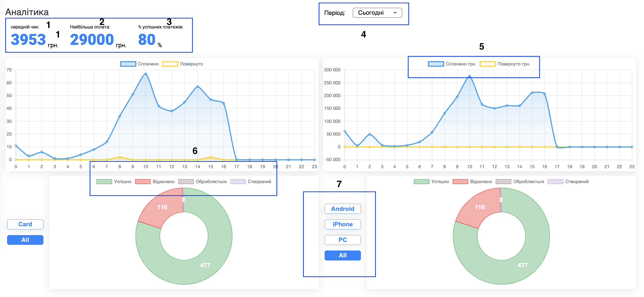Screen dimensions: 644x297
Task: Click the peak data point at hour 10
Action: click(146, 74)
